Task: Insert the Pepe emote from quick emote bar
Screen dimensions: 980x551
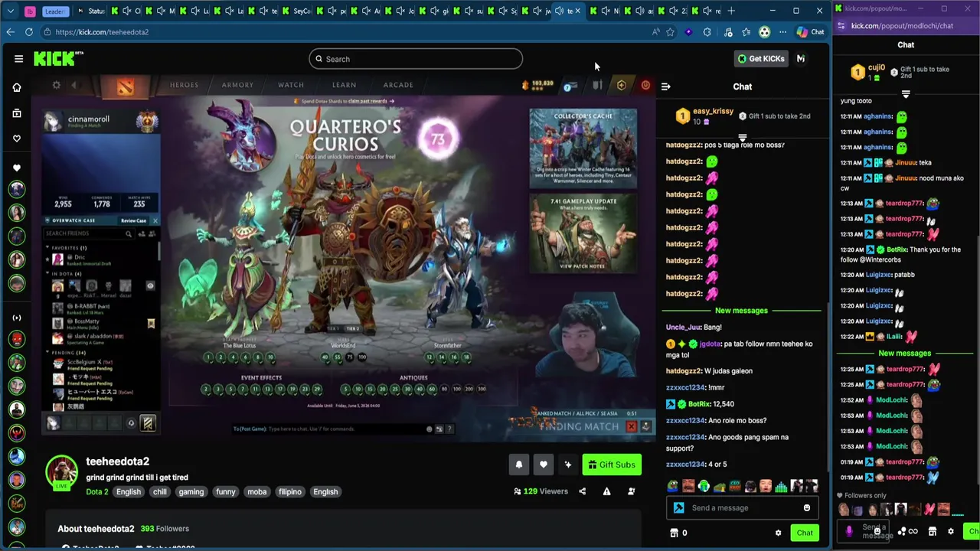Action: [672, 486]
